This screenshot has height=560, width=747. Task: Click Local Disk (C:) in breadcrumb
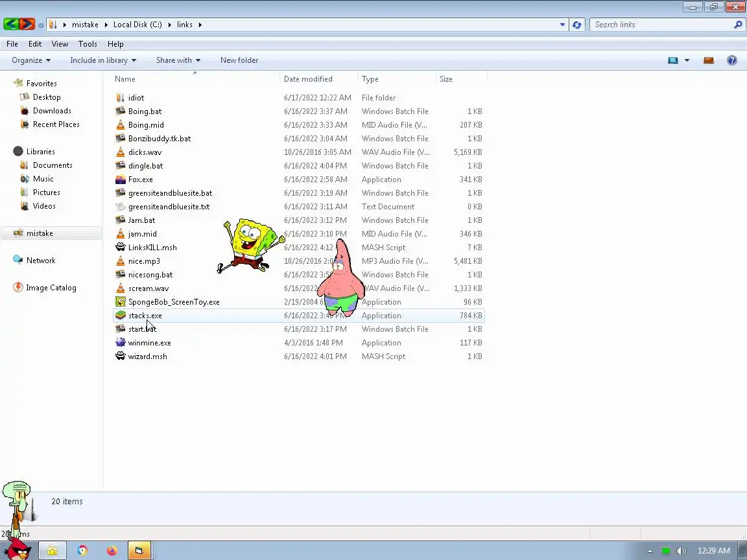(137, 25)
